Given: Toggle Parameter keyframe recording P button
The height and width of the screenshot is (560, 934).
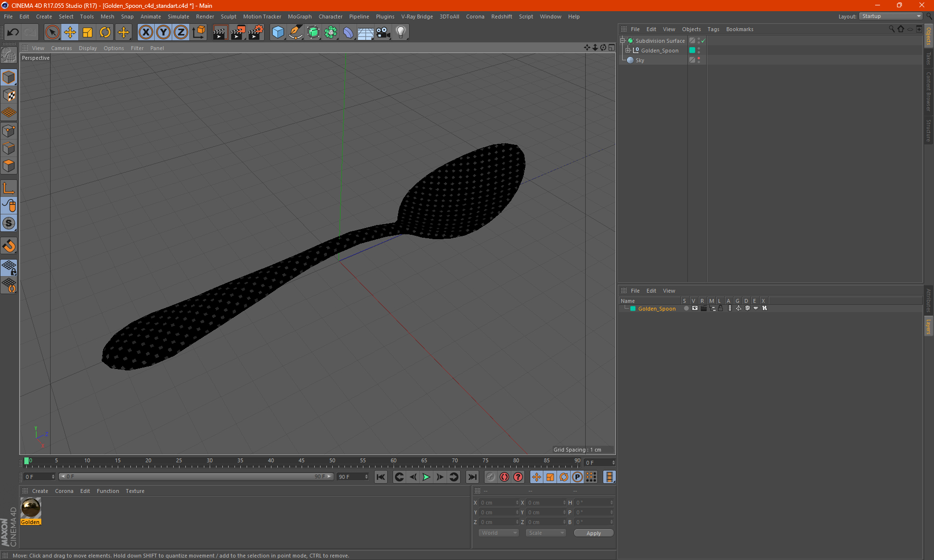Looking at the screenshot, I should tap(577, 477).
